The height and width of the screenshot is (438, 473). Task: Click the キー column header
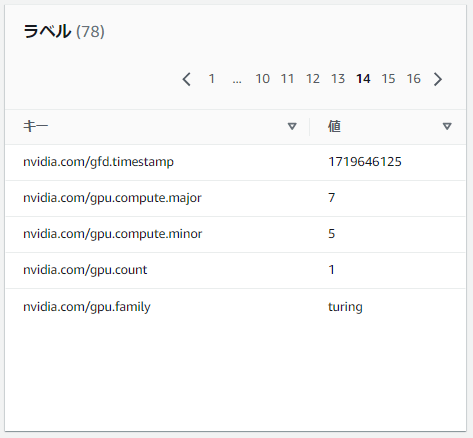click(36, 126)
